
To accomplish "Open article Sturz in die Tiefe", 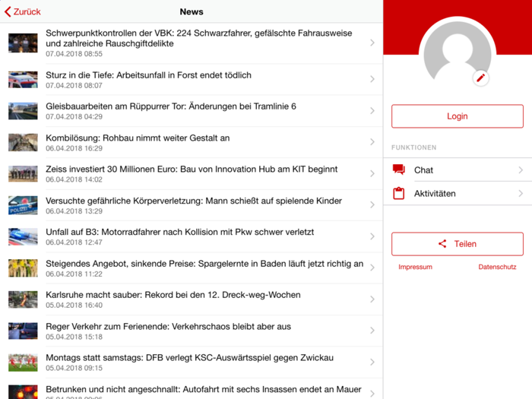I will [x=192, y=80].
